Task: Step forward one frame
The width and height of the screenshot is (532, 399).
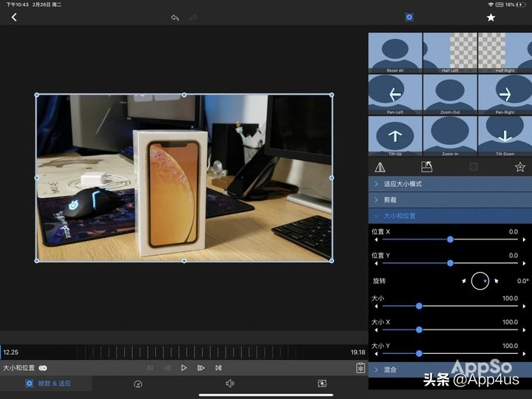Action: coord(201,368)
